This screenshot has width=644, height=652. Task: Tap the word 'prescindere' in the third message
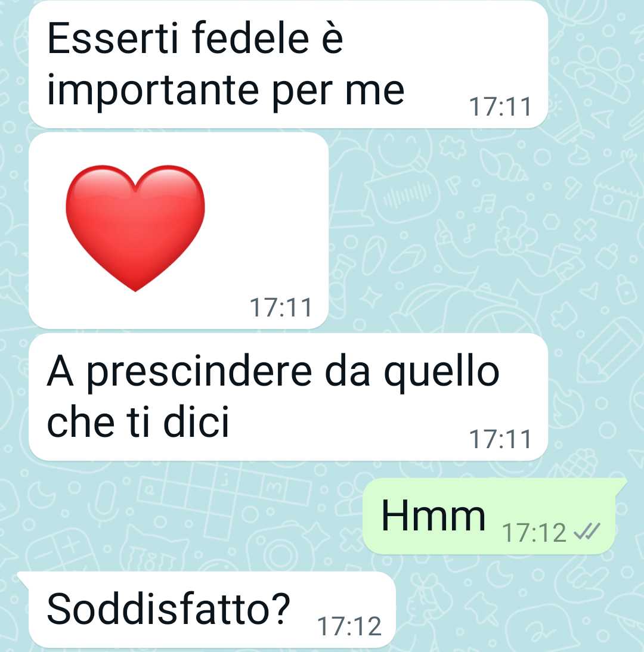(199, 372)
